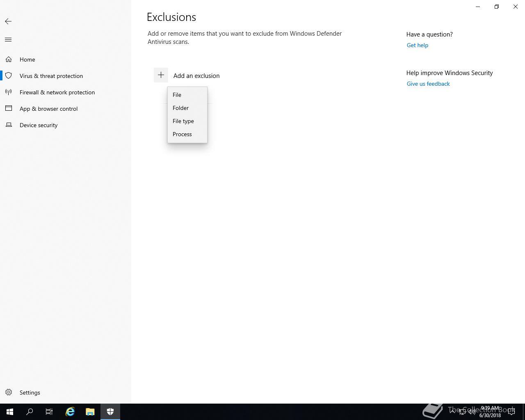Click the plus icon to add exclusion
Image resolution: width=525 pixels, height=420 pixels.
tap(161, 75)
